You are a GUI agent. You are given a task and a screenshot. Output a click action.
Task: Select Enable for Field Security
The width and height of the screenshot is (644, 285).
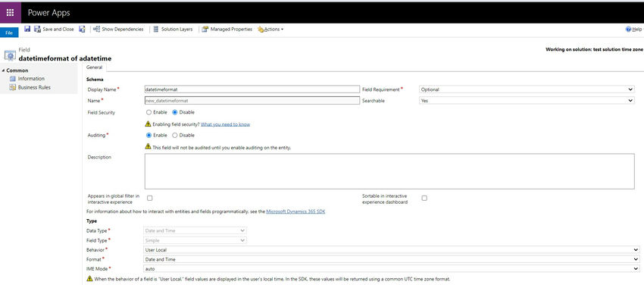pyautogui.click(x=148, y=112)
